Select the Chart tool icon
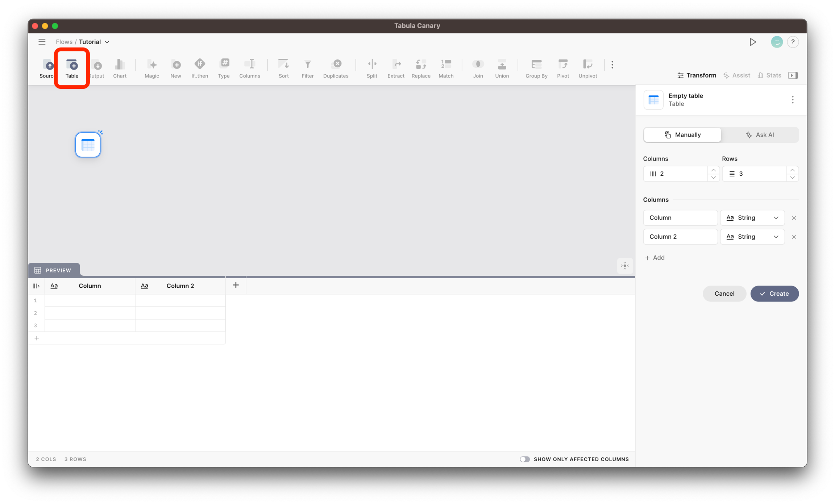 [x=120, y=68]
